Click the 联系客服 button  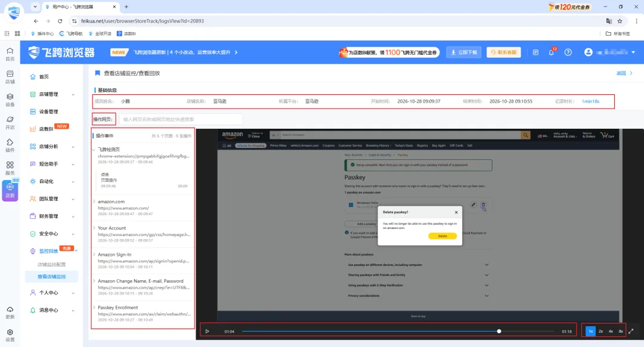coord(503,52)
